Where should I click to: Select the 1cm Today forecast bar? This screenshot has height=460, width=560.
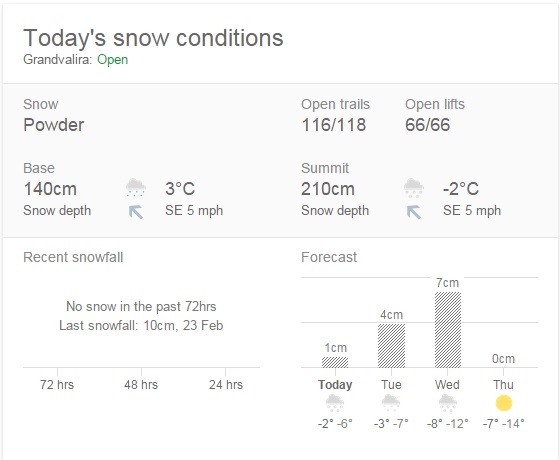pyautogui.click(x=335, y=362)
